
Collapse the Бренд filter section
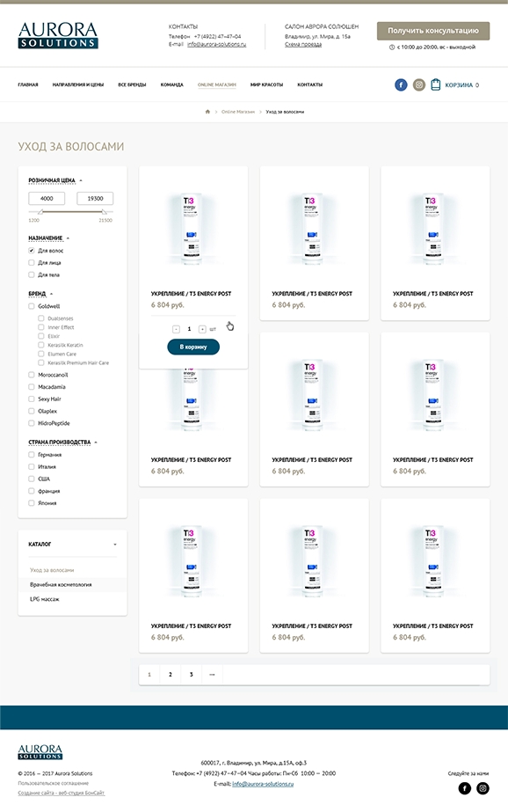(51, 294)
